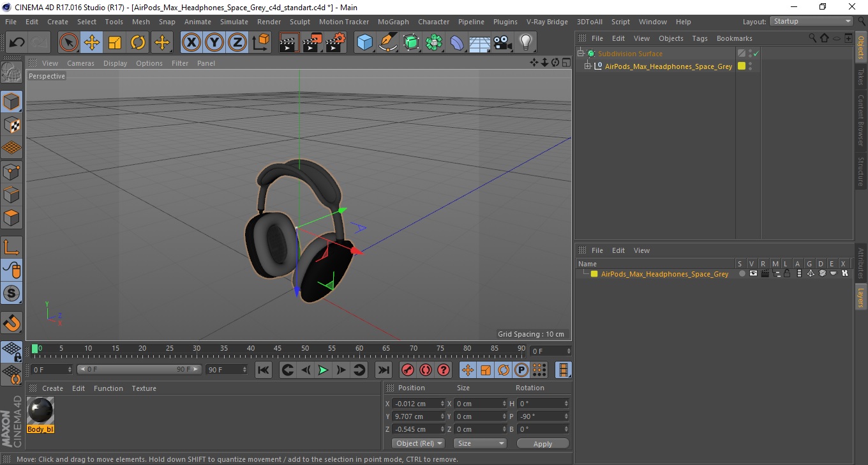Screen dimensions: 868x465
Task: Select the Live Selection tool
Action: 69,43
